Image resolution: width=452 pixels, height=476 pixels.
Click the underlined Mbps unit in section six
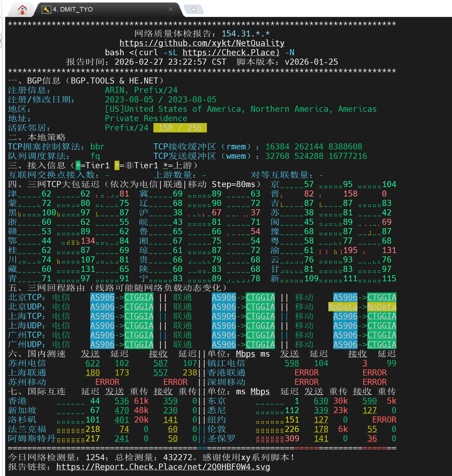click(245, 354)
